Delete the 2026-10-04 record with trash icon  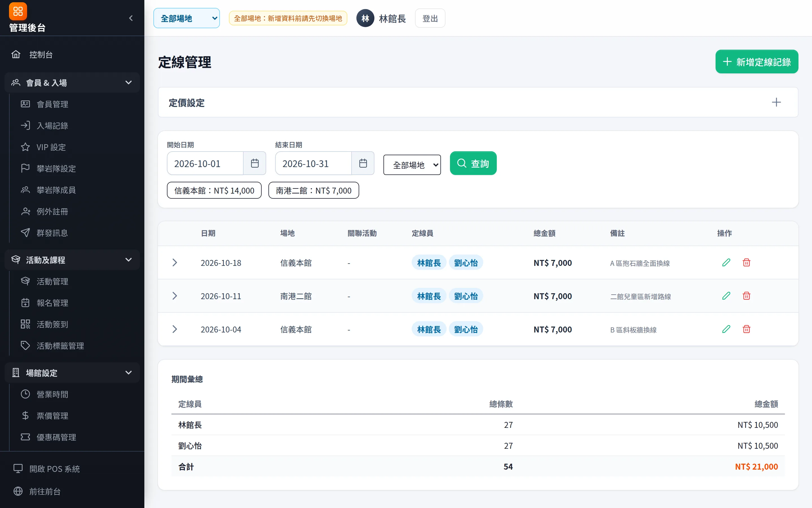pos(746,329)
